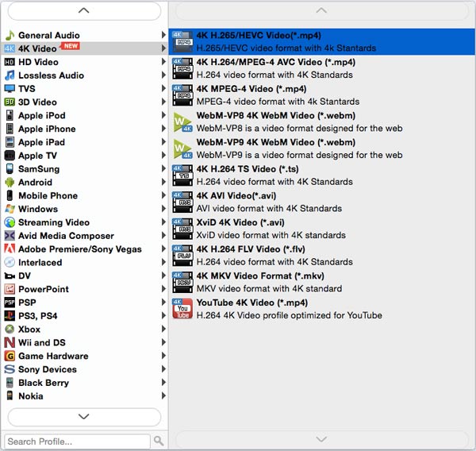476x451 pixels.
Task: Click the Streaming Video globe icon
Action: point(10,222)
